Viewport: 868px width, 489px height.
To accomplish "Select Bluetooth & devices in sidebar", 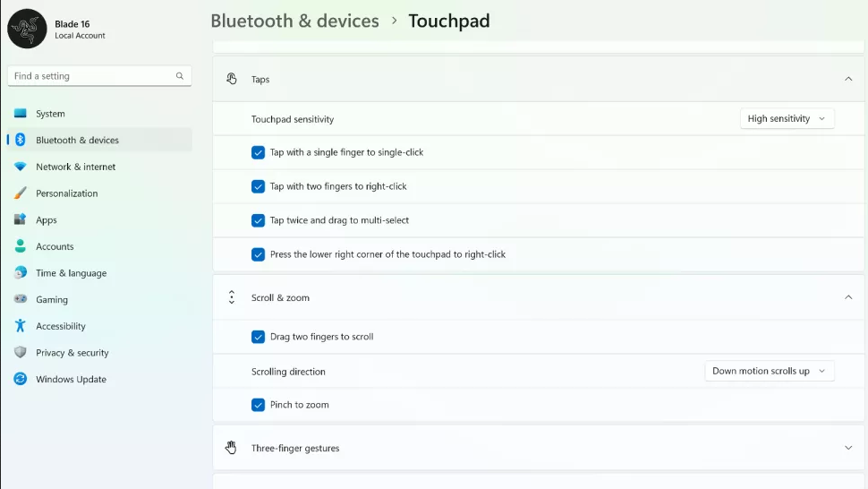I will pos(99,140).
